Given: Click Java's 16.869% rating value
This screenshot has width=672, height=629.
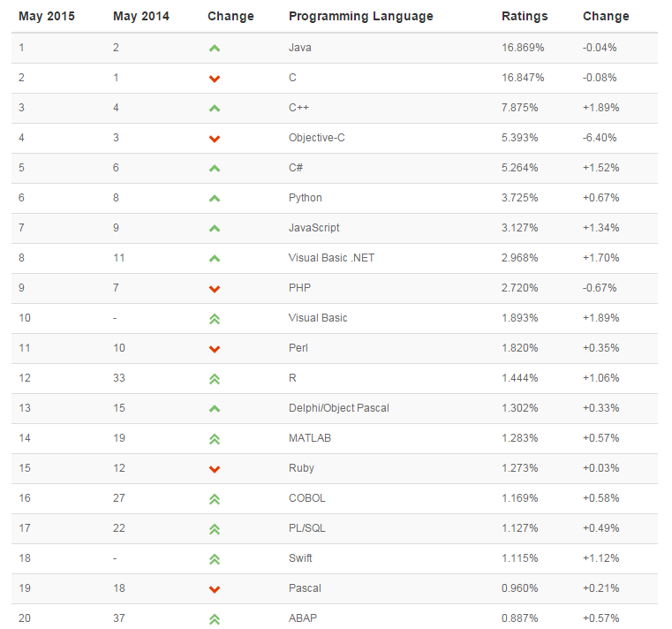Looking at the screenshot, I should (523, 48).
